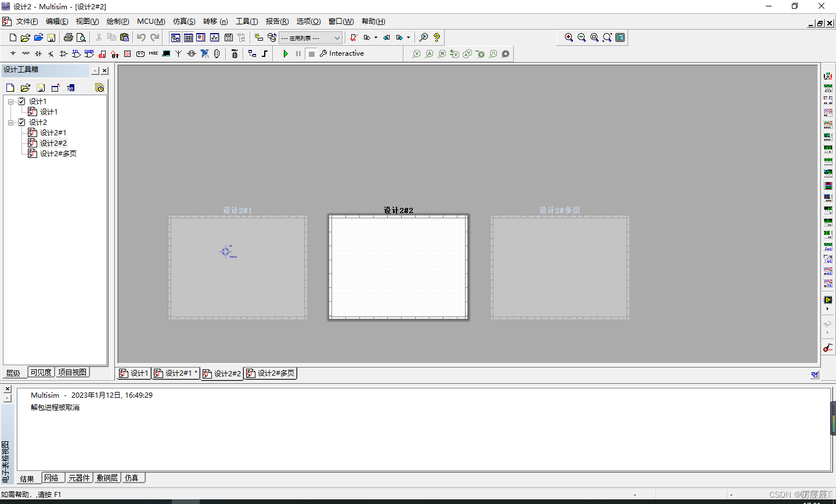Open the 网络 spreadsheet tab
836x504 pixels.
52,478
